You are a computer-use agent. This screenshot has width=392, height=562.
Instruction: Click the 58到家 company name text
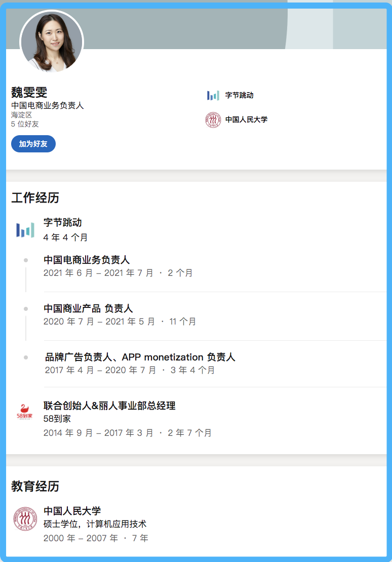(x=57, y=419)
